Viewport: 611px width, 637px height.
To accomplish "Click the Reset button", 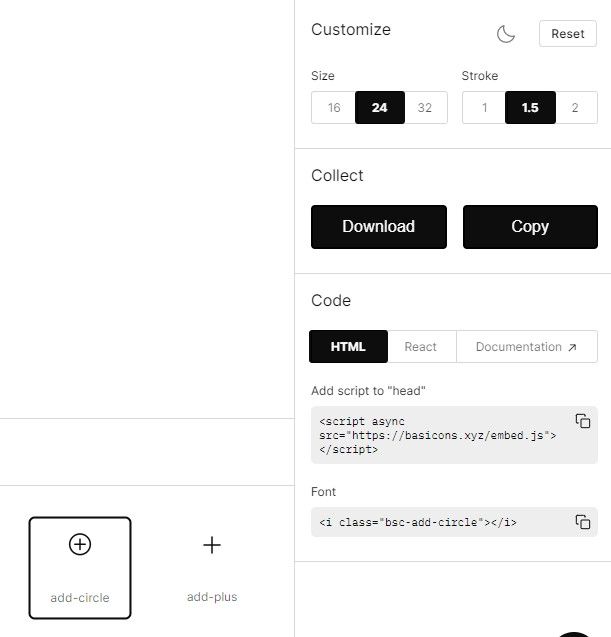I will point(568,34).
